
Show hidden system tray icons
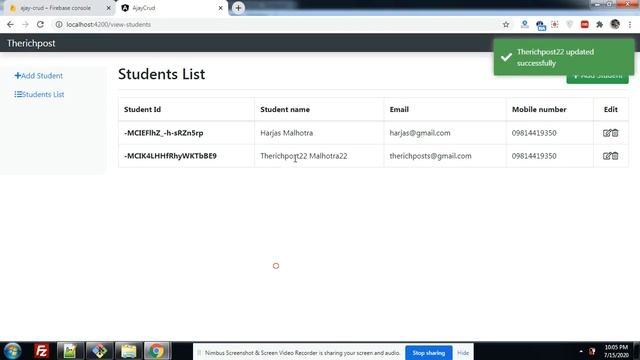tap(581, 351)
